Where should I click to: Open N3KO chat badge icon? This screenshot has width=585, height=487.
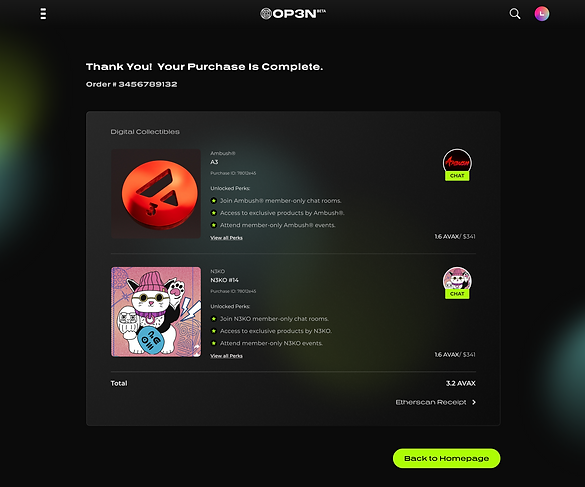pos(457,283)
